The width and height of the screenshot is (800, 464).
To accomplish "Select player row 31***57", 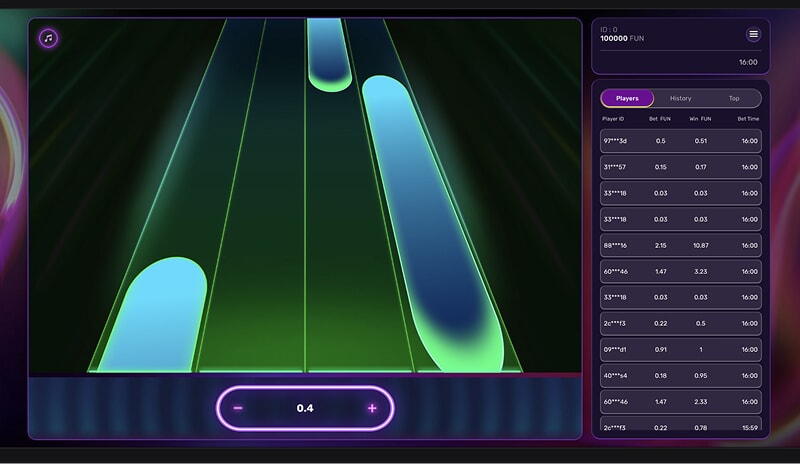I will coord(680,167).
